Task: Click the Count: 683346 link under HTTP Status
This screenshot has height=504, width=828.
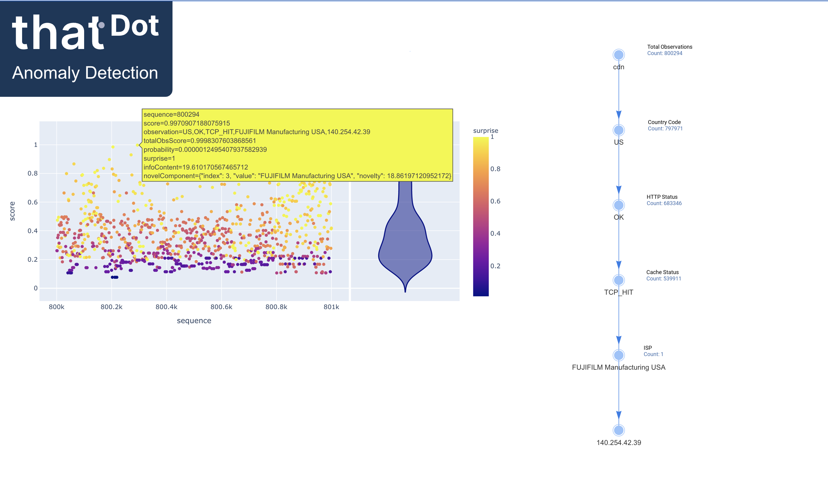Action: tap(664, 203)
